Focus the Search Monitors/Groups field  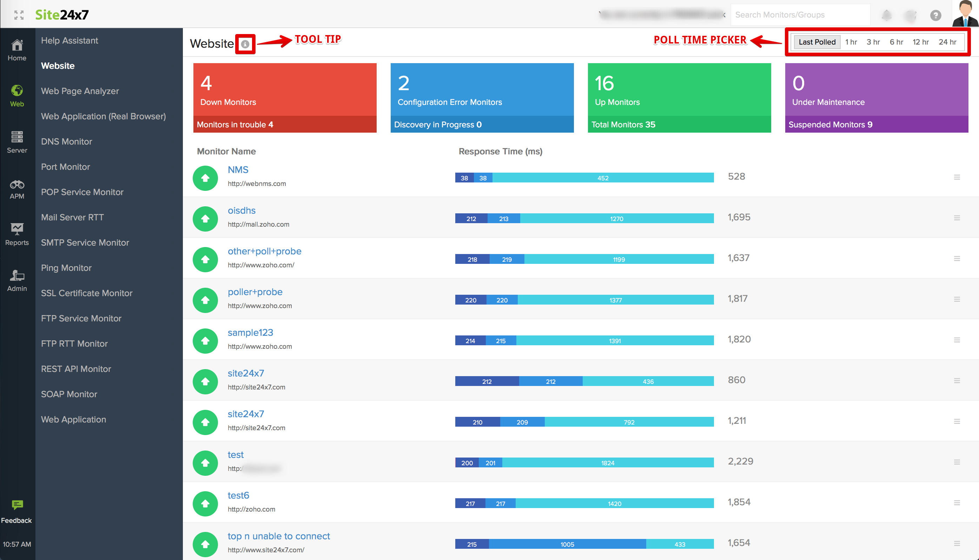(x=800, y=15)
